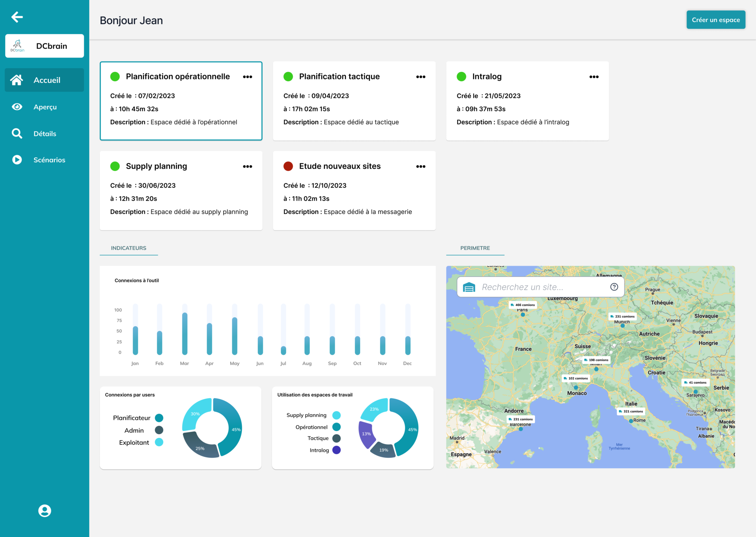Select the 466 camions Paris marker
756x537 pixels.
click(523, 305)
